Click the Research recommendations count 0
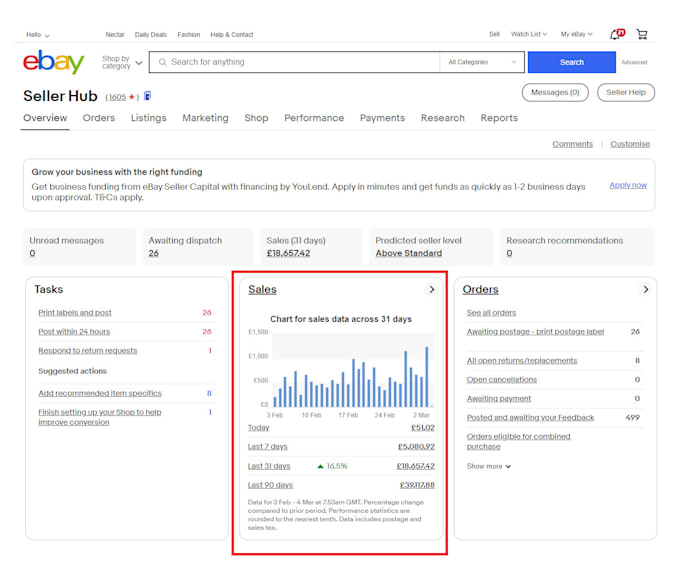Viewport: 680px width, 564px height. 509,253
